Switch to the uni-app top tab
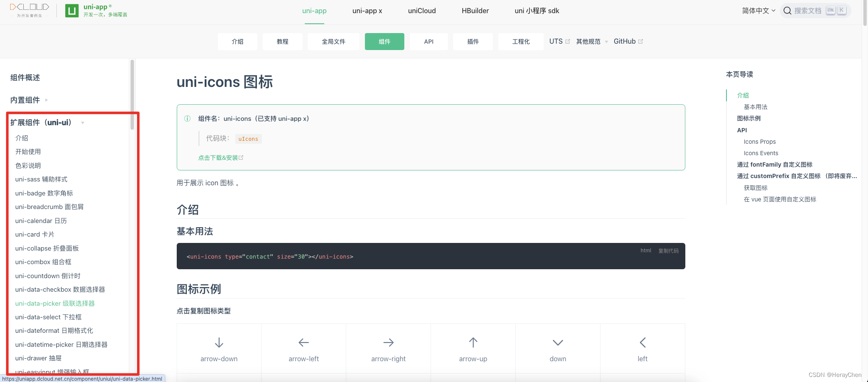The height and width of the screenshot is (382, 868). (x=314, y=11)
